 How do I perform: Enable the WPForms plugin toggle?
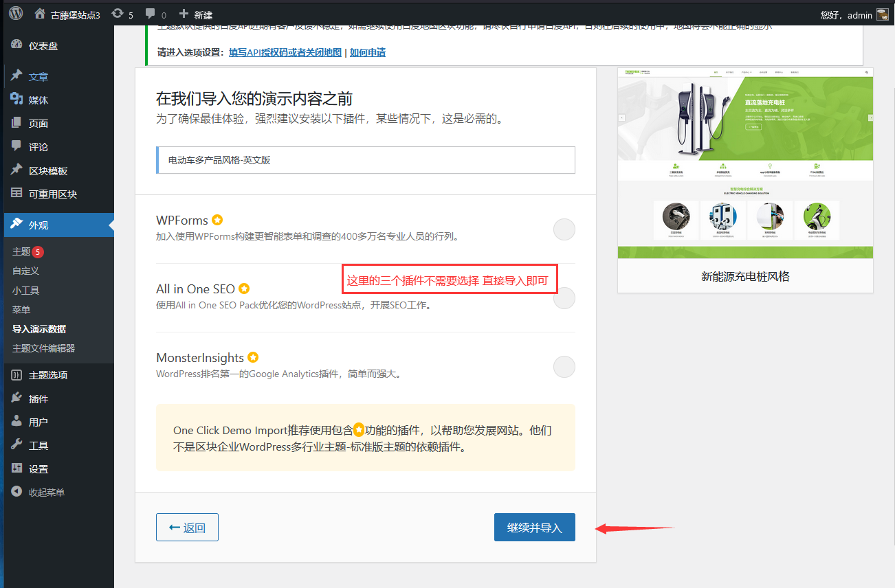[x=564, y=229]
